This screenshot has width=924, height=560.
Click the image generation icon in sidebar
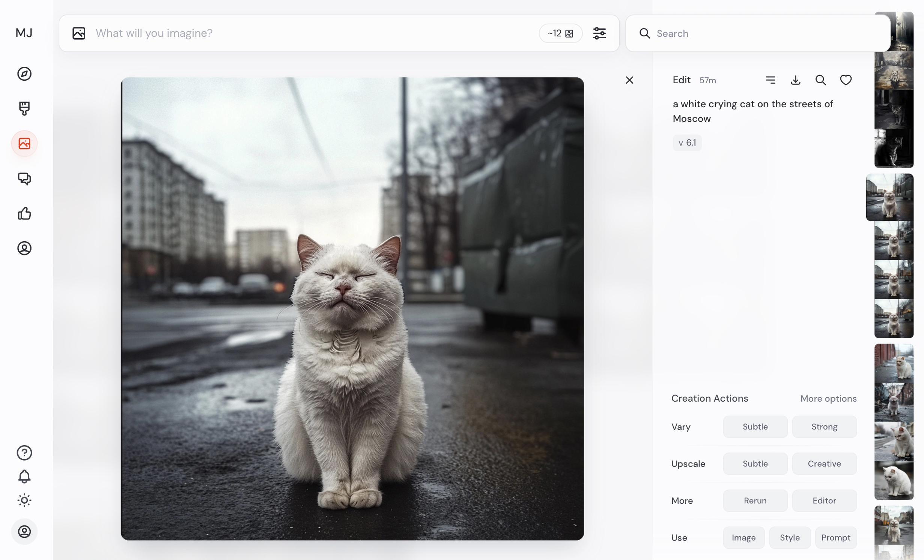click(x=24, y=143)
